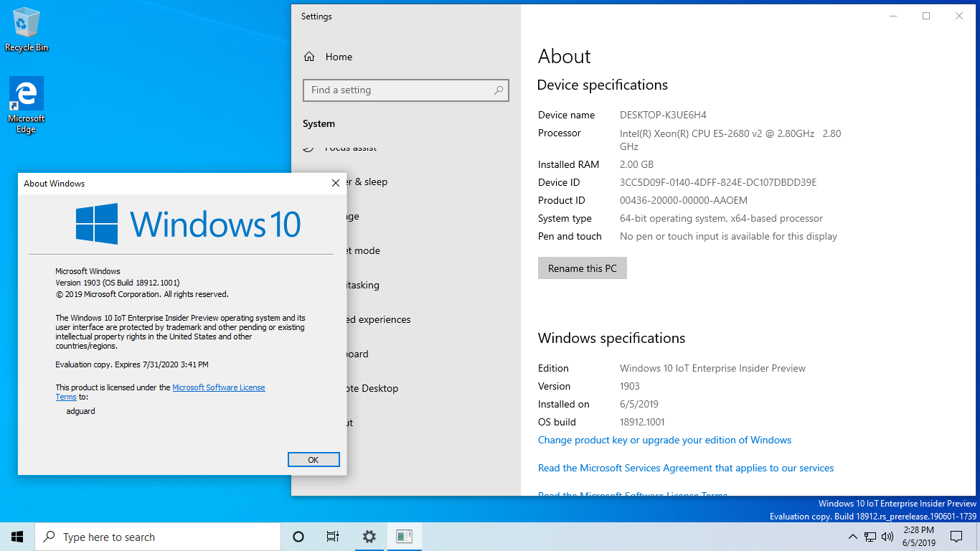
Task: Open Task View on the taskbar
Action: point(333,537)
